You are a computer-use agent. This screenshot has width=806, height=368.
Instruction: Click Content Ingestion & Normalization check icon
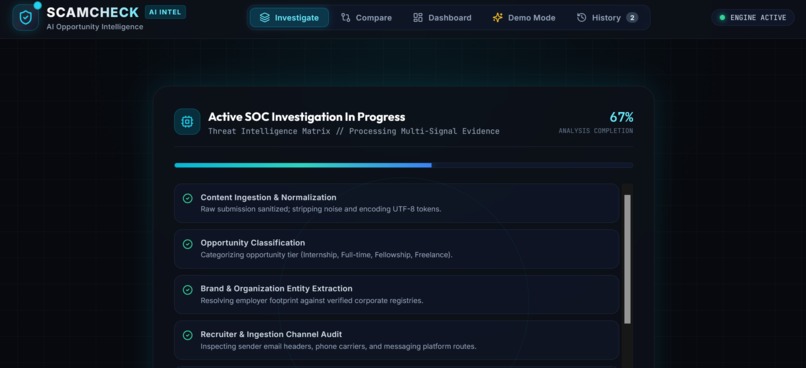tap(188, 198)
